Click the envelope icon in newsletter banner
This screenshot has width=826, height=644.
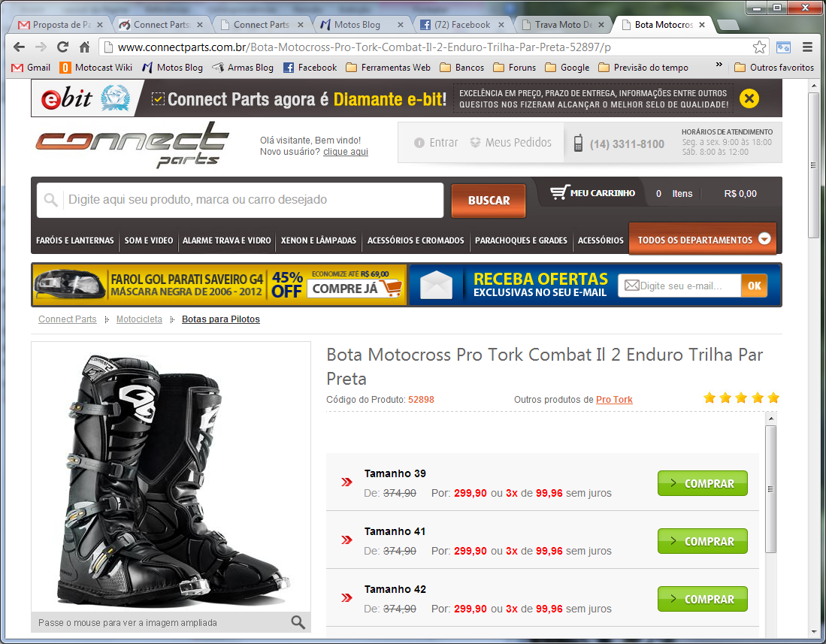[436, 285]
